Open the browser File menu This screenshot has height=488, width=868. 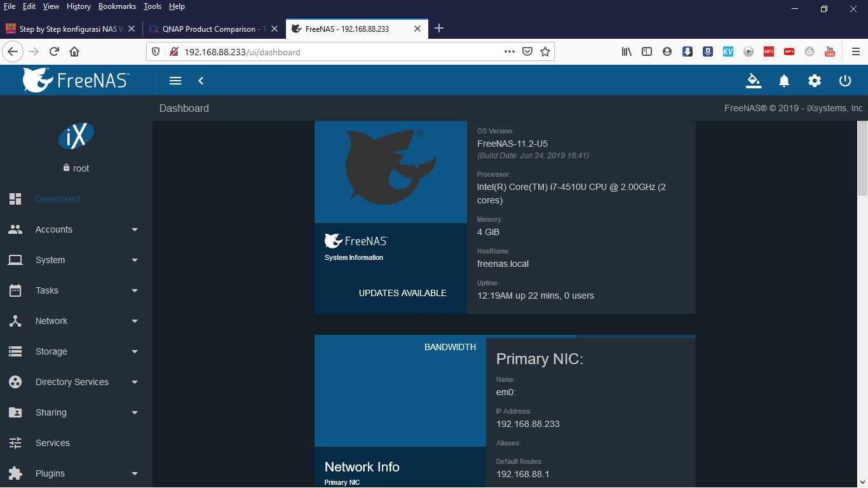(x=10, y=6)
